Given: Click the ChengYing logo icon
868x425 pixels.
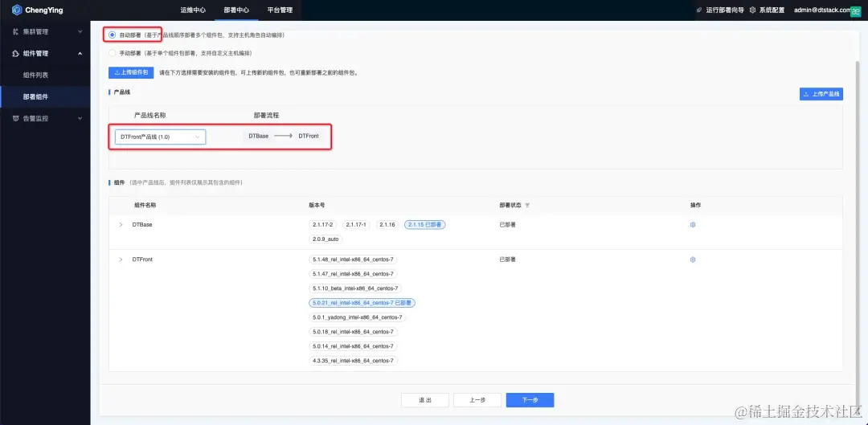Looking at the screenshot, I should pyautogui.click(x=17, y=10).
